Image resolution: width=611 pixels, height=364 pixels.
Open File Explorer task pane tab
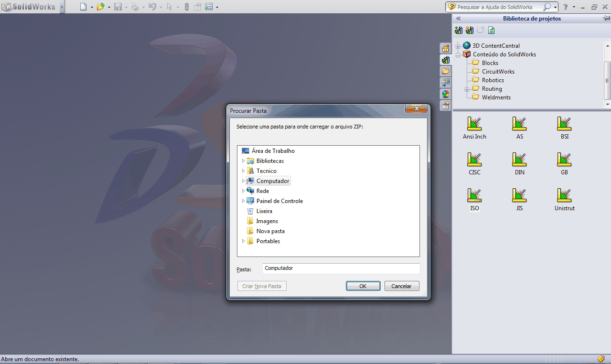click(445, 71)
